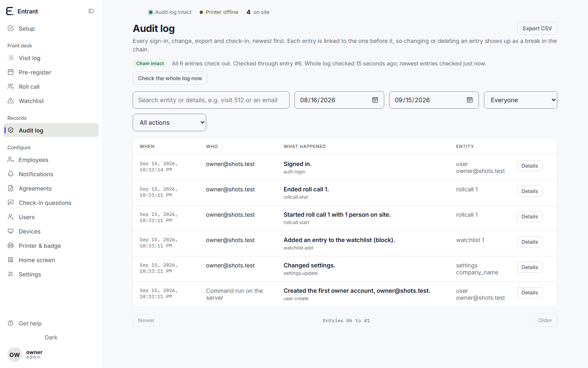The height and width of the screenshot is (368, 588).
Task: Click the settings company_name entity cell
Action: pos(477,269)
